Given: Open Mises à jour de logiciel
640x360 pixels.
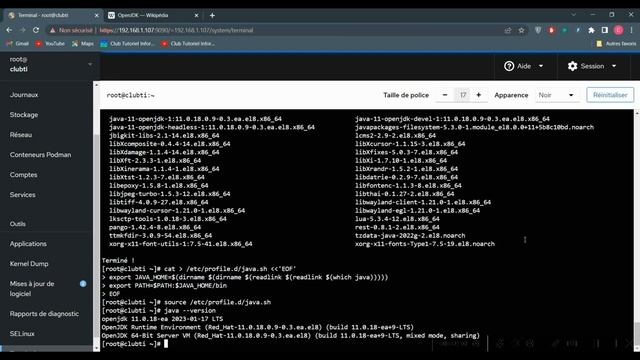Looking at the screenshot, I should click(32, 289).
